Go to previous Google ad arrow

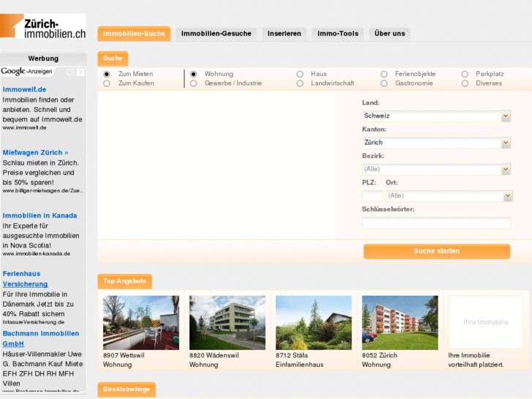70,72
